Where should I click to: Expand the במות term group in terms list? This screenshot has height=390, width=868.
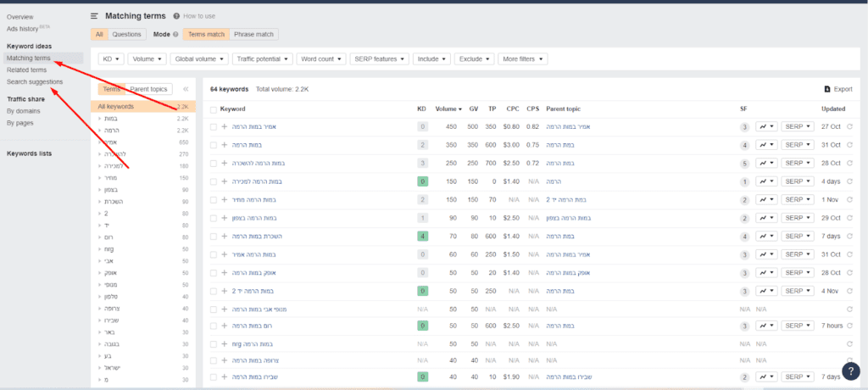100,119
